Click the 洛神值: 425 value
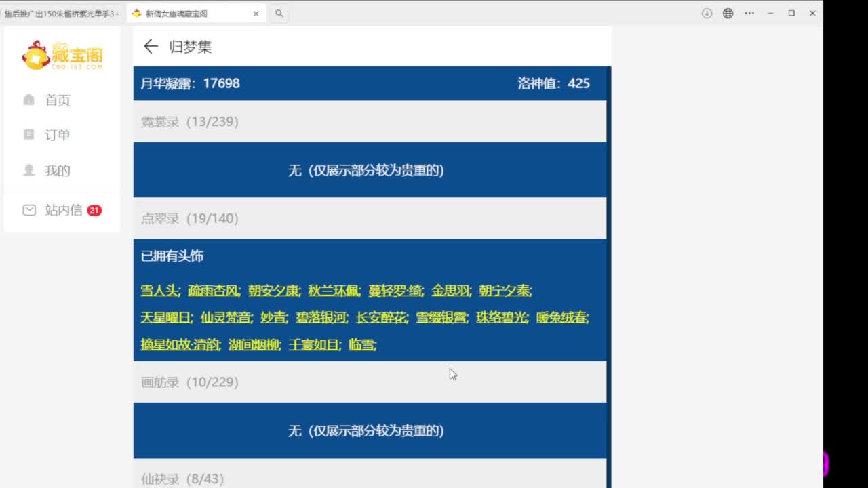868x488 pixels. click(x=553, y=83)
